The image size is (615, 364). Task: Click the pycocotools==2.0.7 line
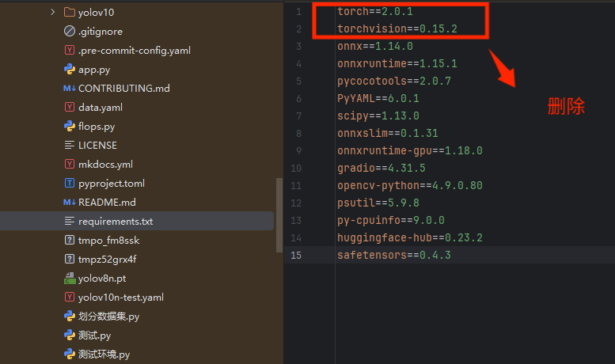coord(394,81)
